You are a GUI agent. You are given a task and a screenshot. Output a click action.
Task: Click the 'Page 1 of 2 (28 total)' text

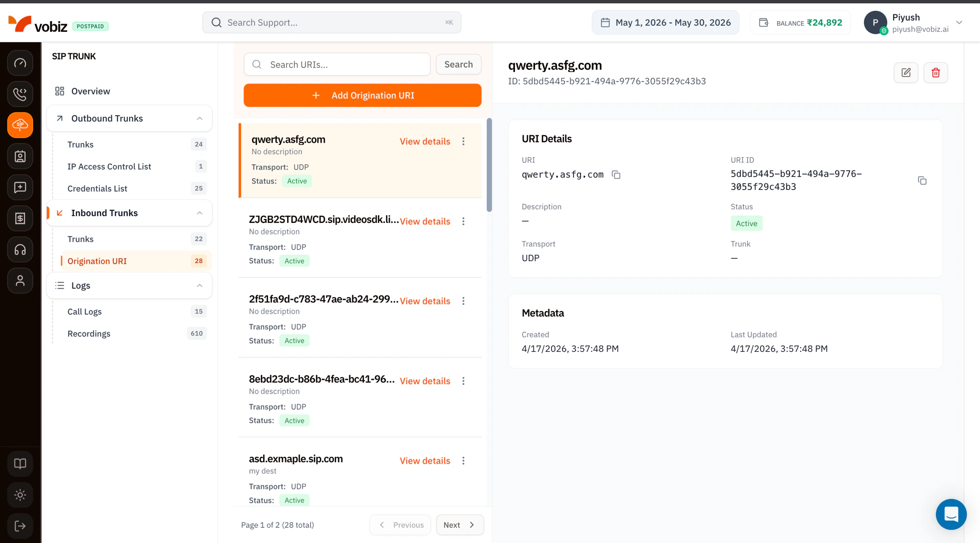pos(277,525)
